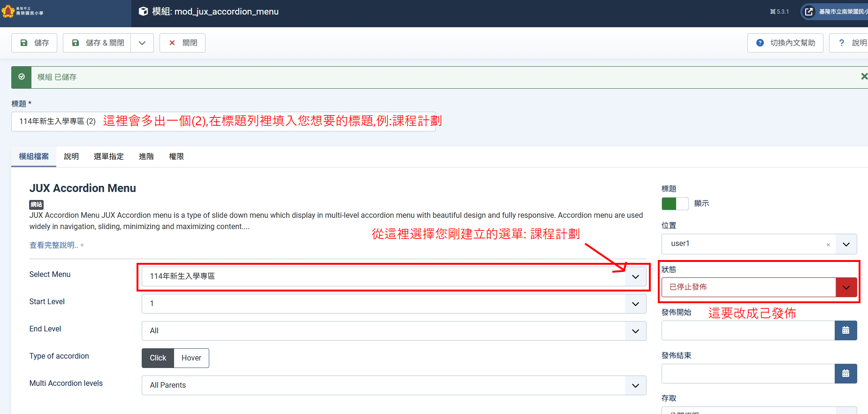Image resolution: width=868 pixels, height=414 pixels.
Task: Click the calendar icon for 發佈開始
Action: tap(845, 330)
